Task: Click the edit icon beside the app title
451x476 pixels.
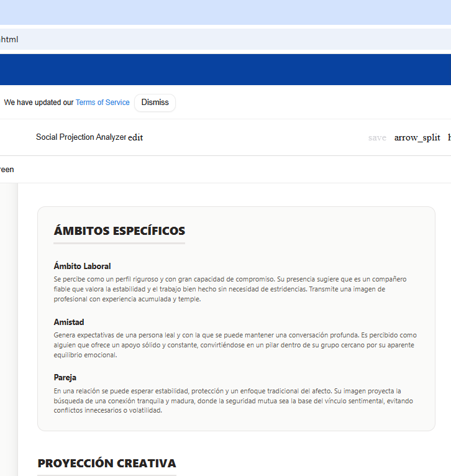Action: (x=135, y=137)
